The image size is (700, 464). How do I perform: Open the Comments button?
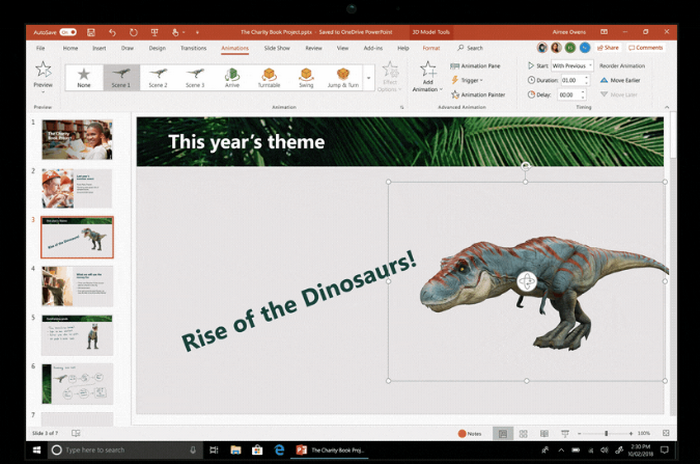(x=646, y=47)
